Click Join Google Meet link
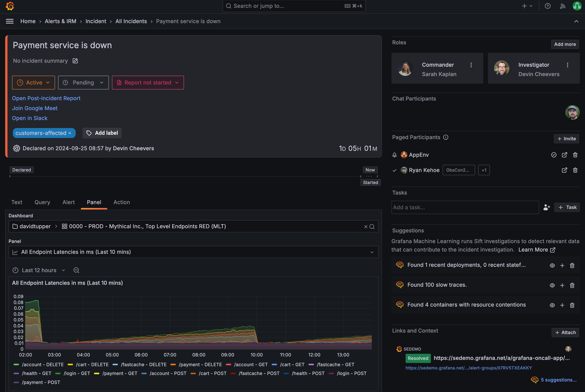 point(35,108)
